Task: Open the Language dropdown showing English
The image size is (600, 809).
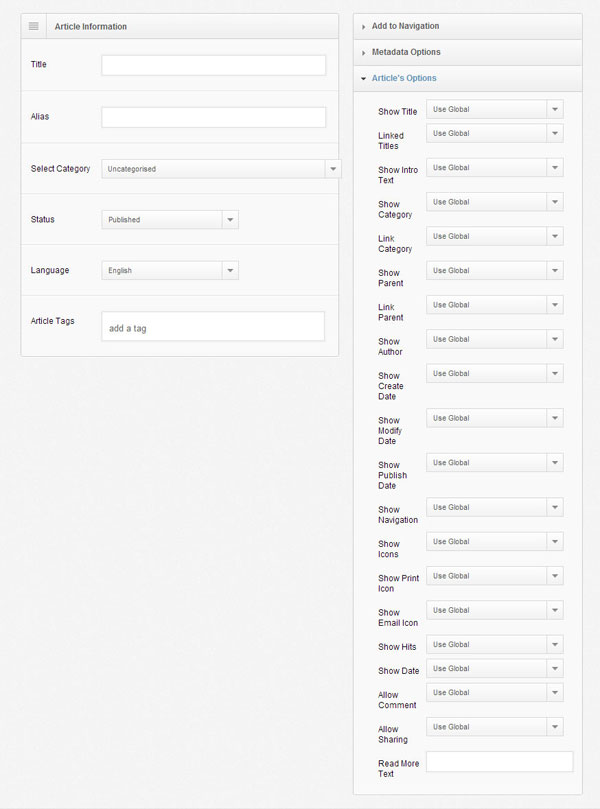Action: point(170,270)
